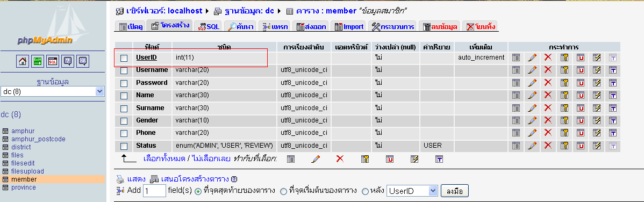The height and width of the screenshot is (202, 644).
Task: Open the district table in sidebar
Action: [x=21, y=147]
